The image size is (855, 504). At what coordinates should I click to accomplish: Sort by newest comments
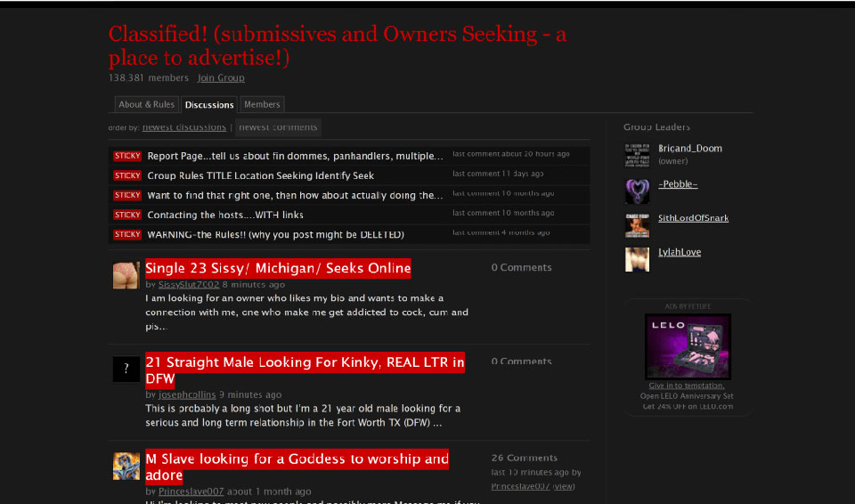[x=278, y=127]
